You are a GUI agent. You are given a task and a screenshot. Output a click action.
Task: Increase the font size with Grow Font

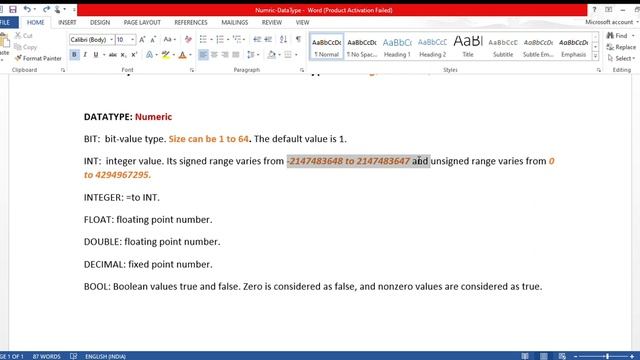[x=142, y=40]
